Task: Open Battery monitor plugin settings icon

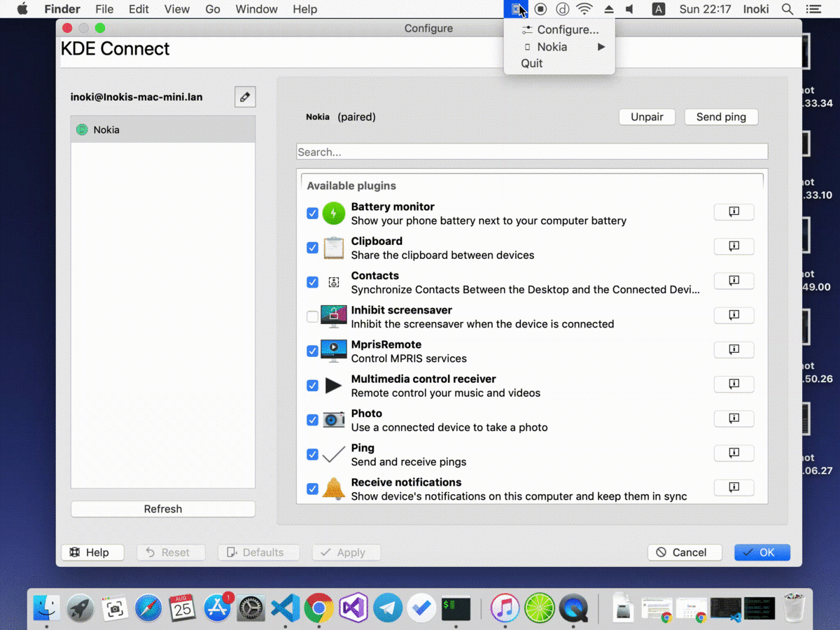Action: (734, 212)
